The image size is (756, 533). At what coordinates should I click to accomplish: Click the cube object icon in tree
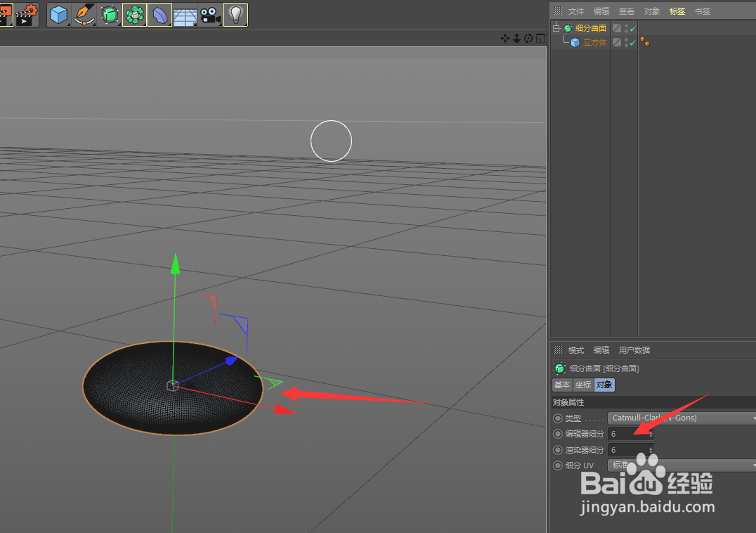pos(575,42)
